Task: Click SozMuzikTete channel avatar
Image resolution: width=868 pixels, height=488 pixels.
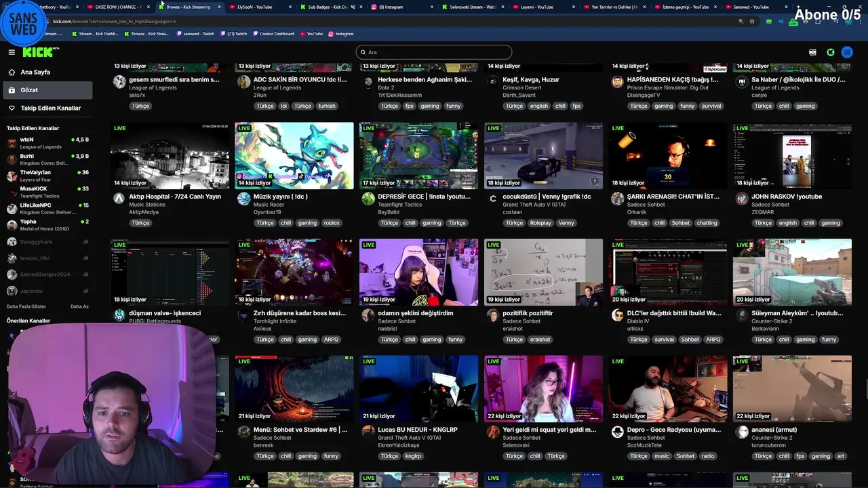Action: point(617,432)
